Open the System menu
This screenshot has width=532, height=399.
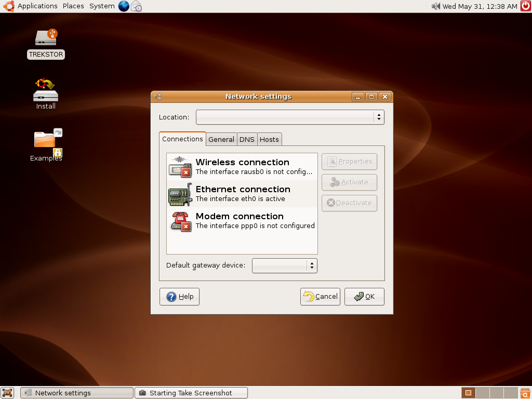(x=102, y=6)
